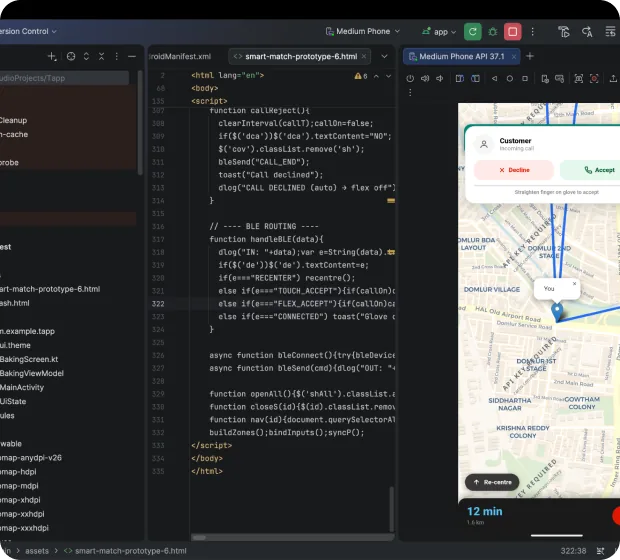Start debugging with the bug icon
Viewport: 620px width, 560px height.
(x=493, y=32)
